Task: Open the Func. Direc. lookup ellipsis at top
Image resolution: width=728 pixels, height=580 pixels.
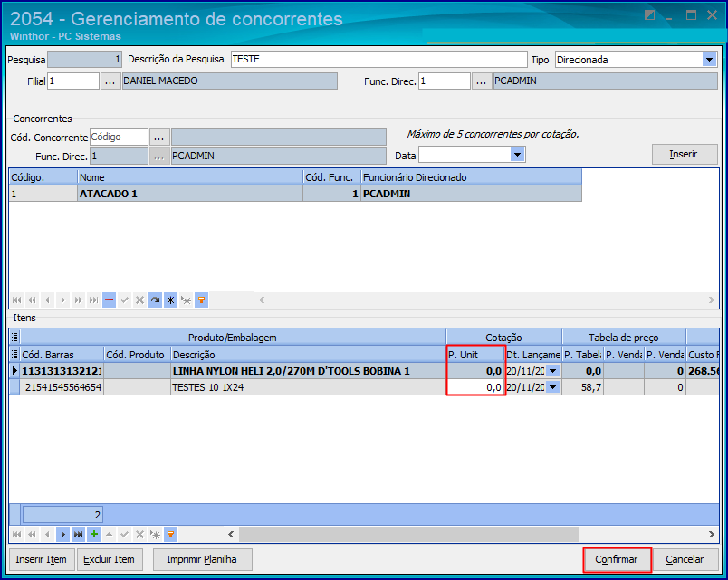Action: coord(482,81)
